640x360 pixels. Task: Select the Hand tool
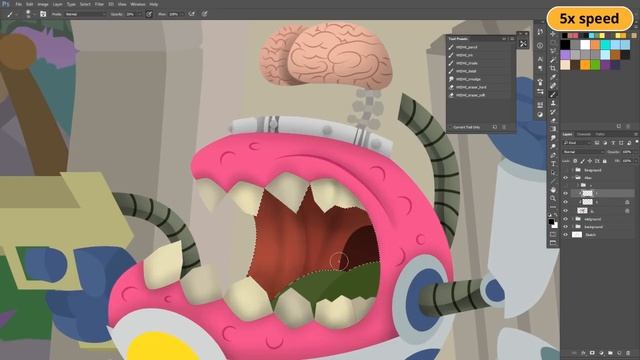pyautogui.click(x=553, y=190)
